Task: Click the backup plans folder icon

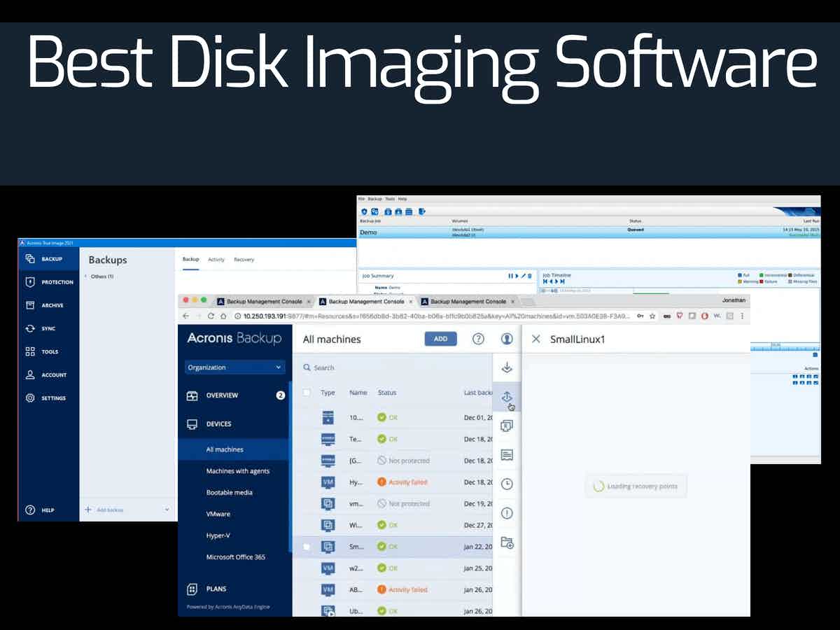Action: tap(507, 543)
